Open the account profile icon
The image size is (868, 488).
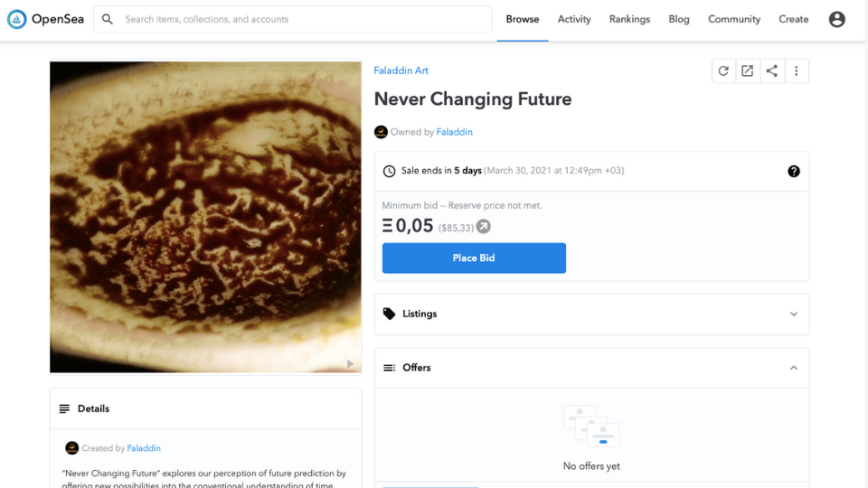(x=837, y=19)
